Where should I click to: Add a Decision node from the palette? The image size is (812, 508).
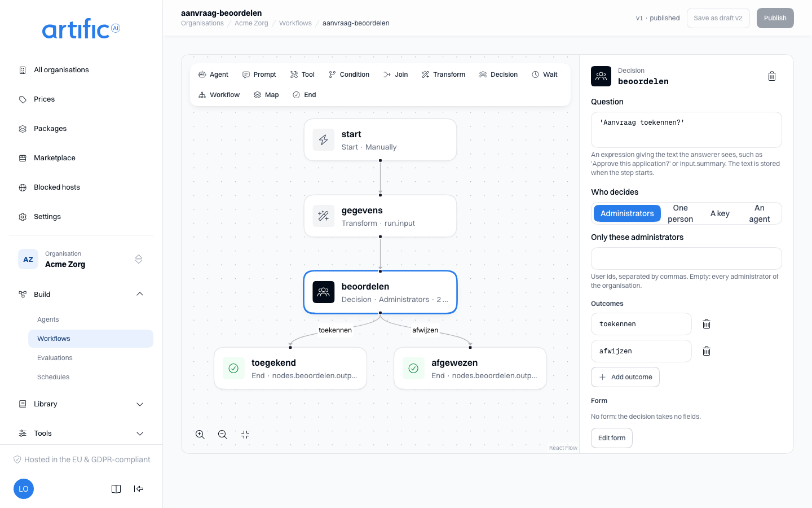pos(498,75)
